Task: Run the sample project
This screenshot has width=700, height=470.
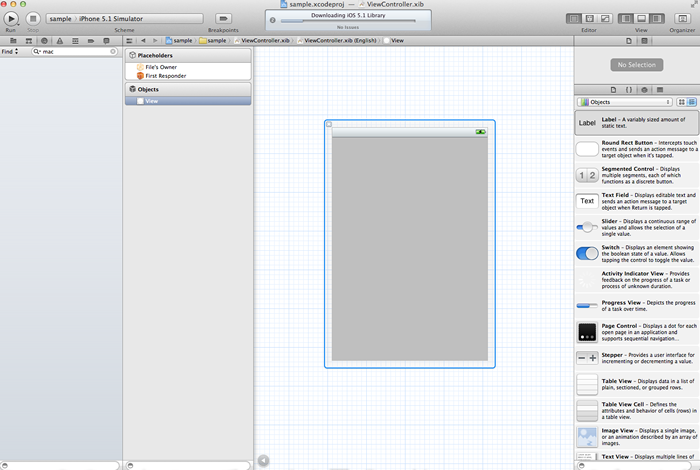Action: pos(11,19)
